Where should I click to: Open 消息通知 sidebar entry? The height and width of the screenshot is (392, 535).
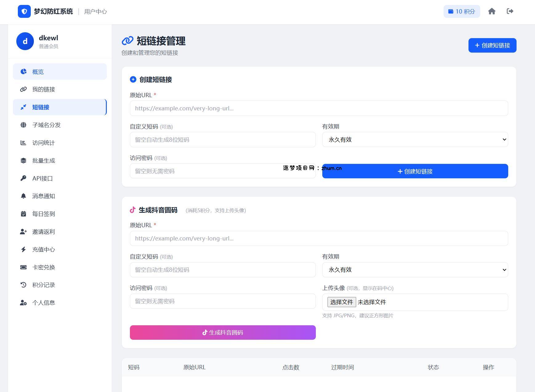point(60,196)
